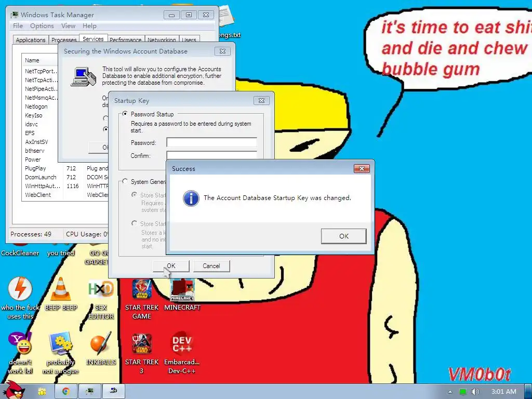Click OK in the Startup Key dialog
The width and height of the screenshot is (532, 399).
click(x=171, y=266)
